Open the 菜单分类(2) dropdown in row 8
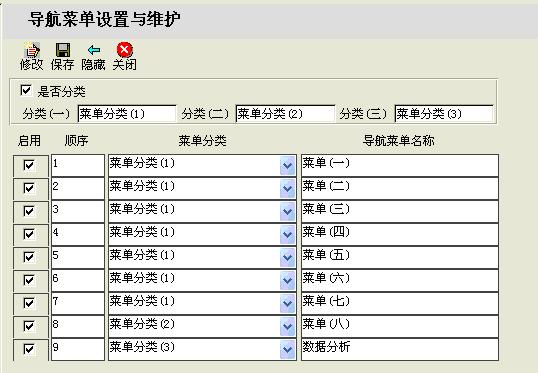This screenshot has height=373, width=538. 287,327
